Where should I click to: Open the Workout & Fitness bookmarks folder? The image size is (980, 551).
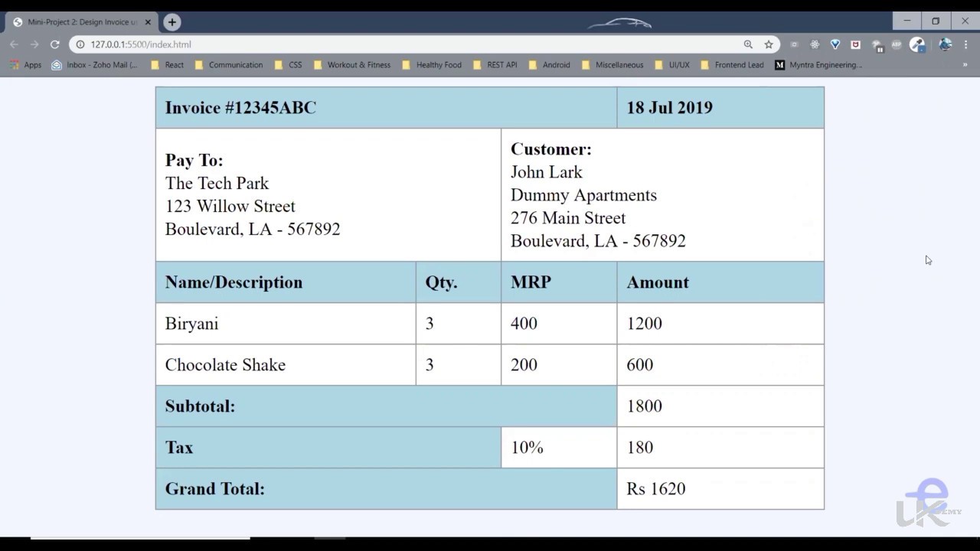[x=351, y=65]
